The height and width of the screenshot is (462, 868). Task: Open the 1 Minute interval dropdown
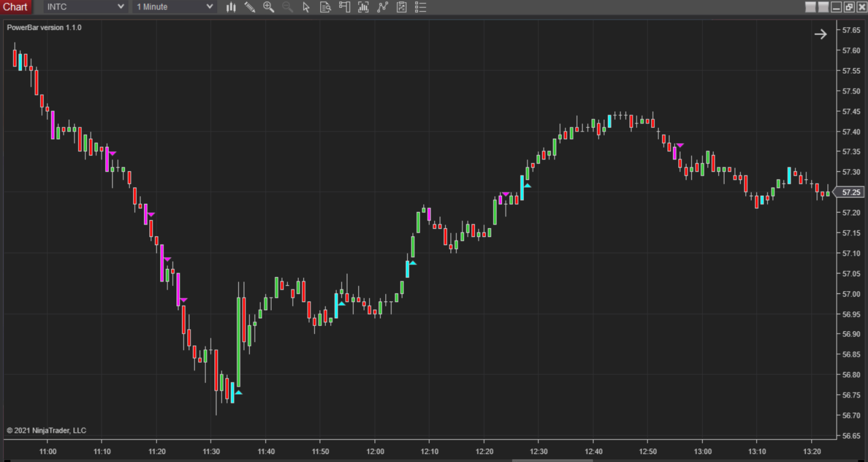[175, 7]
